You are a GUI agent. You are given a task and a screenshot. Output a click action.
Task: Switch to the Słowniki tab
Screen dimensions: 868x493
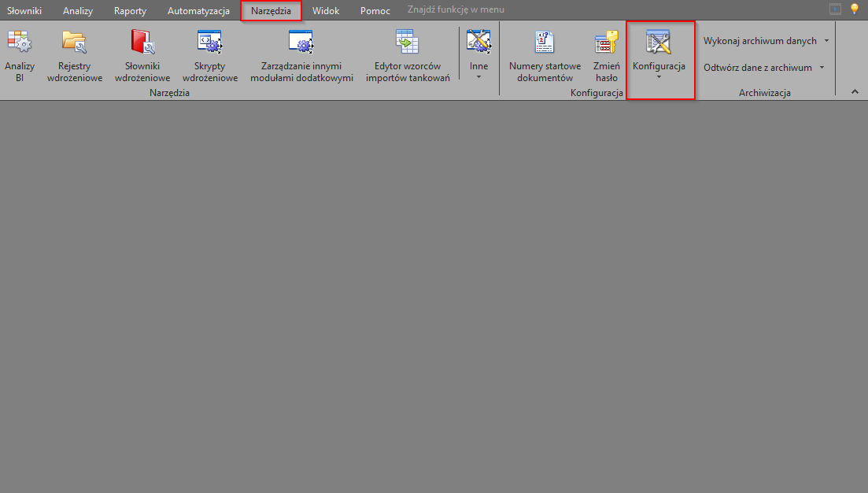coord(24,11)
